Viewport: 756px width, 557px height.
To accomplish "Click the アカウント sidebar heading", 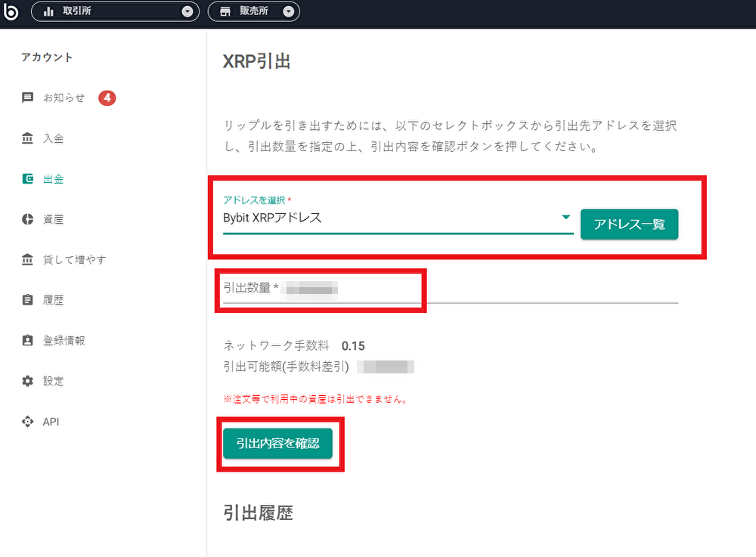I will [47, 57].
